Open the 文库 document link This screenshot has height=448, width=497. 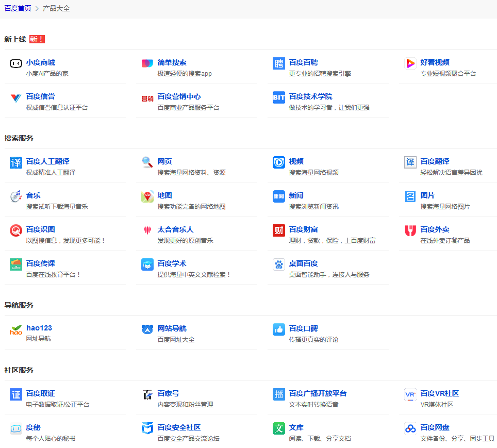pos(296,427)
